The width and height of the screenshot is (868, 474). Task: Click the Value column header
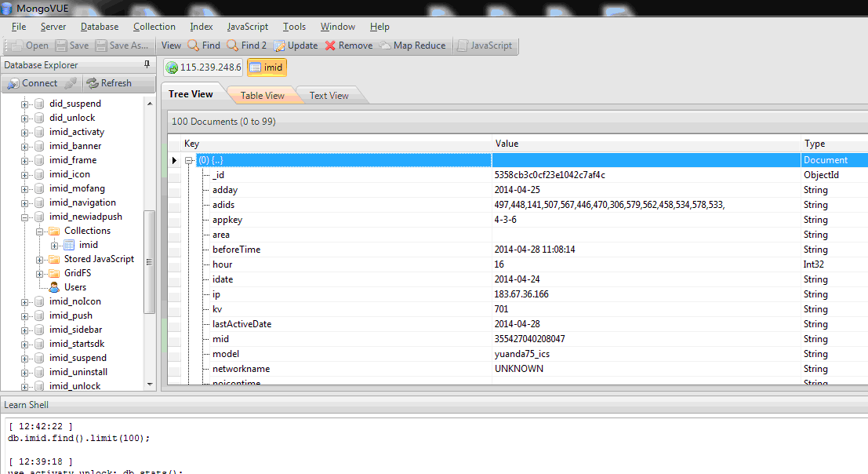point(646,144)
